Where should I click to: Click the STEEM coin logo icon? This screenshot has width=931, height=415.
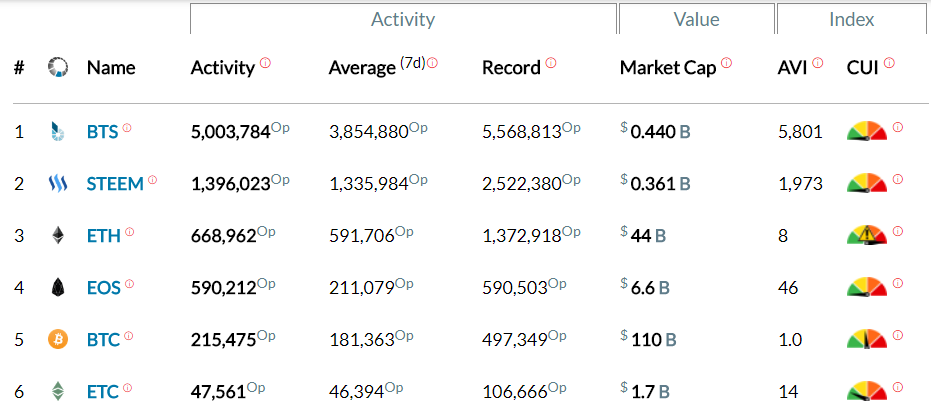(x=58, y=184)
